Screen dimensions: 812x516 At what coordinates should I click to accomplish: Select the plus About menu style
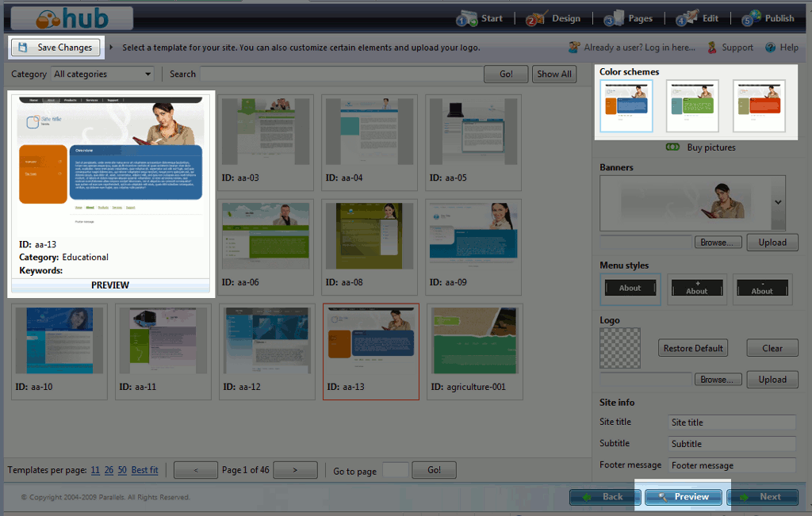pos(696,289)
